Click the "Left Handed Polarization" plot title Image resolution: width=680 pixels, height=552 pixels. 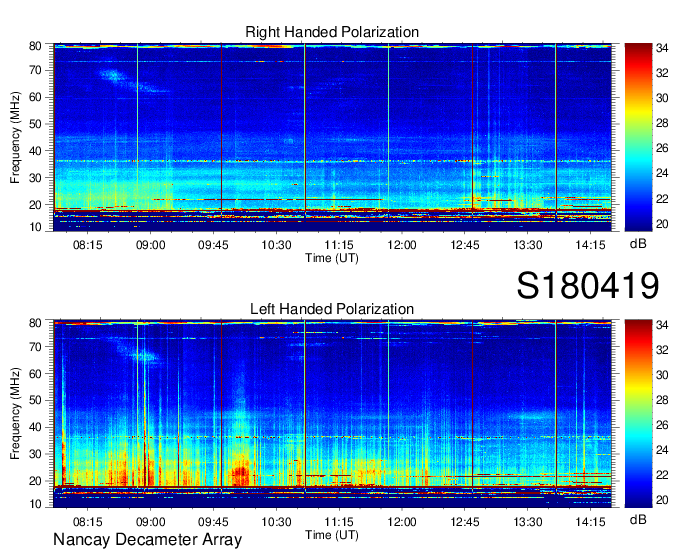332,309
